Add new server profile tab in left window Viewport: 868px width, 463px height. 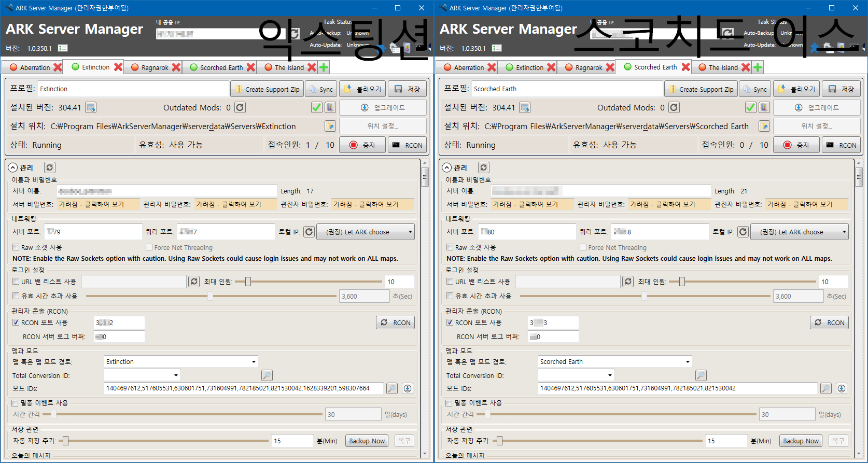point(324,67)
